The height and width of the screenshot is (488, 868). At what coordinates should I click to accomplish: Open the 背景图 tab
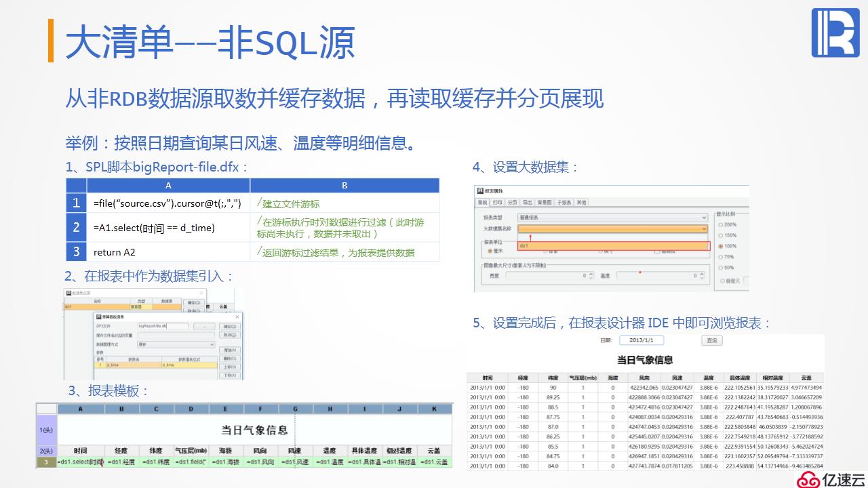pos(545,203)
